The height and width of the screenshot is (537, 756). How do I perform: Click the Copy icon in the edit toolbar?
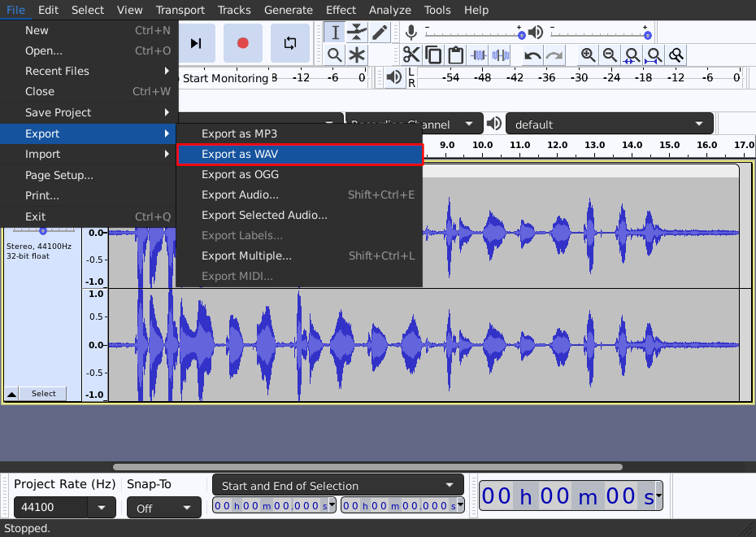(433, 55)
